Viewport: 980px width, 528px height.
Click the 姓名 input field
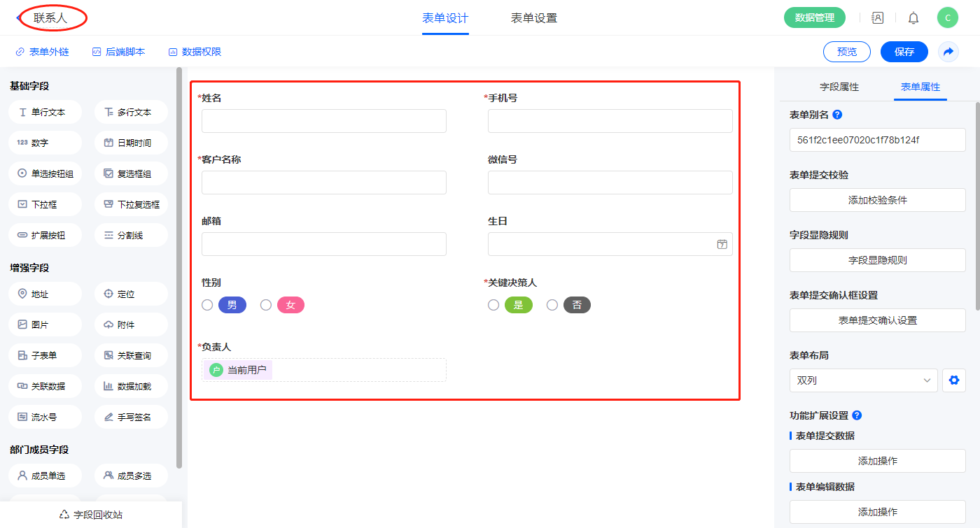click(x=323, y=121)
